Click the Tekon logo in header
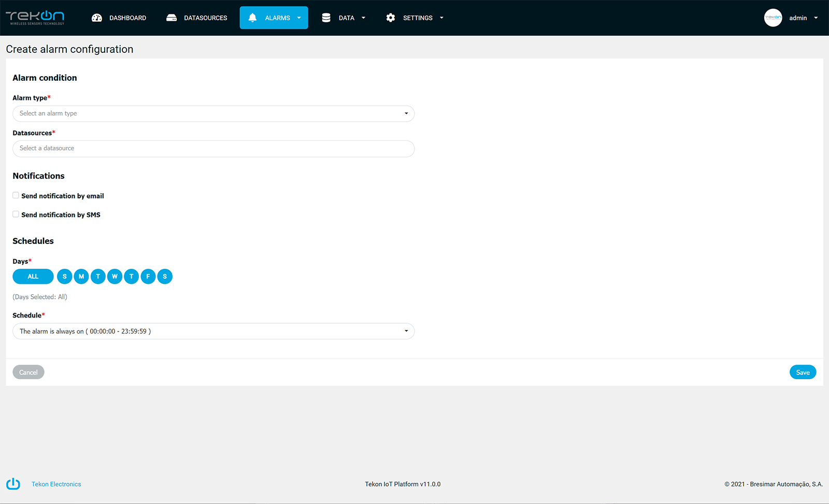Viewport: 829px width, 504px height. point(35,18)
